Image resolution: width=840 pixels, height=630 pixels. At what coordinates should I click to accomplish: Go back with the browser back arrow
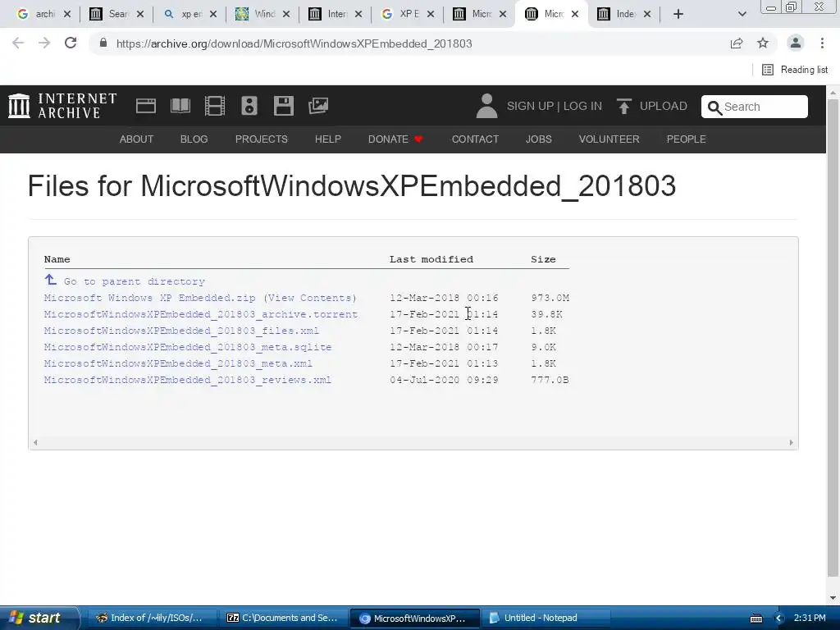pos(18,43)
